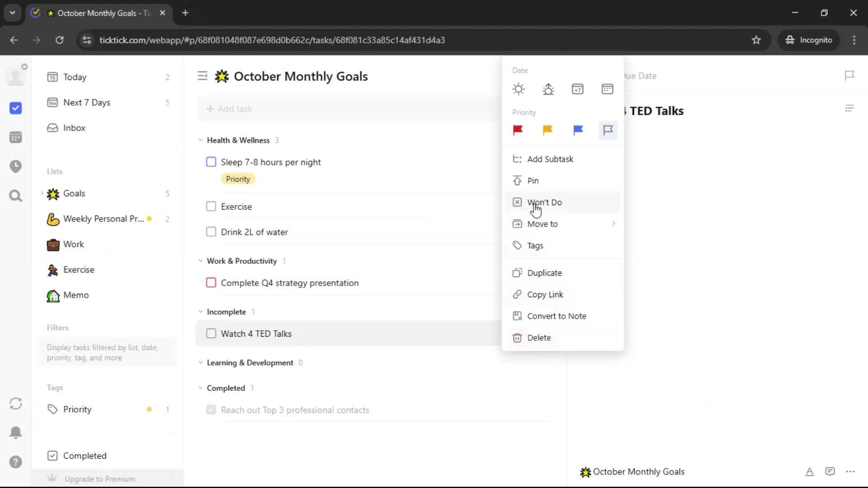Select Duplicate in the context menu
The image size is (868, 488).
pyautogui.click(x=544, y=273)
